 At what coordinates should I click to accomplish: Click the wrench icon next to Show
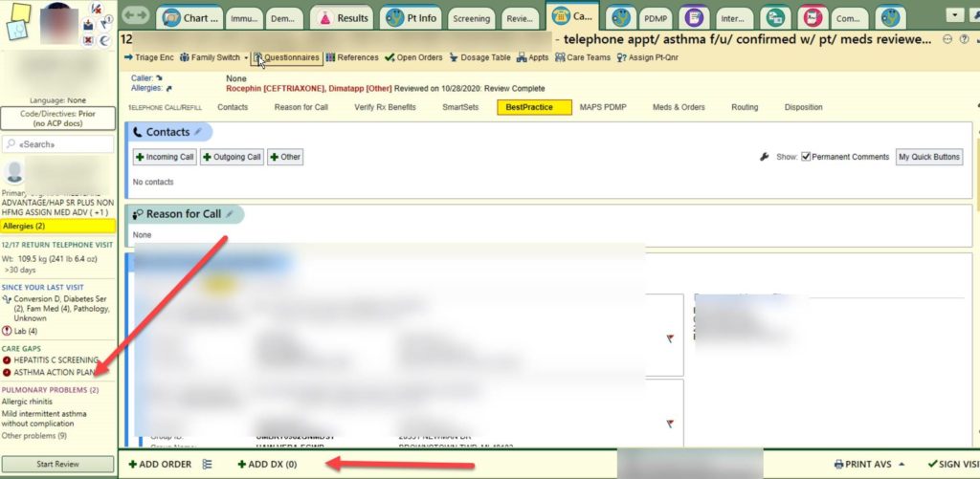pyautogui.click(x=765, y=157)
